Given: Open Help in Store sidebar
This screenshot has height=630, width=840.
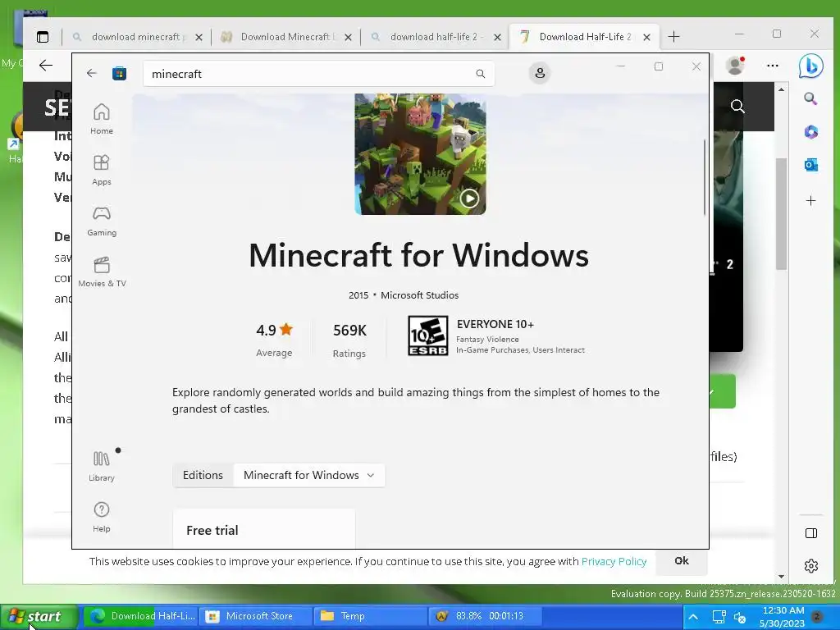Looking at the screenshot, I should coord(101,517).
